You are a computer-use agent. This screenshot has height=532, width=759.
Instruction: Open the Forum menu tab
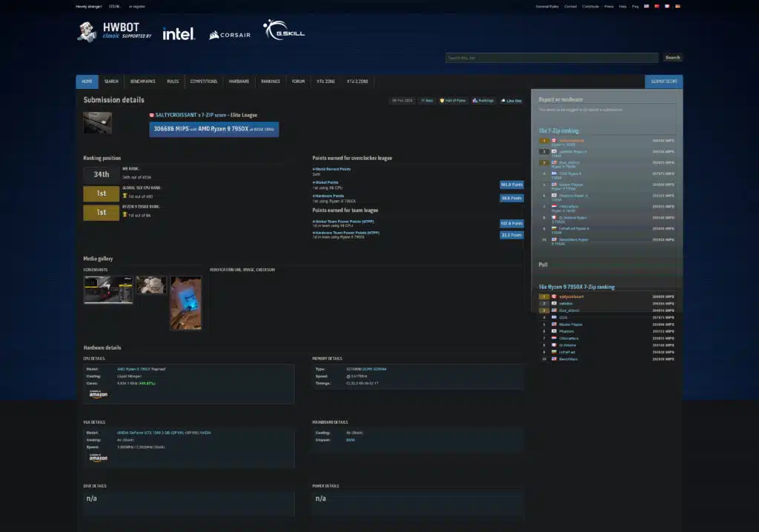[298, 82]
